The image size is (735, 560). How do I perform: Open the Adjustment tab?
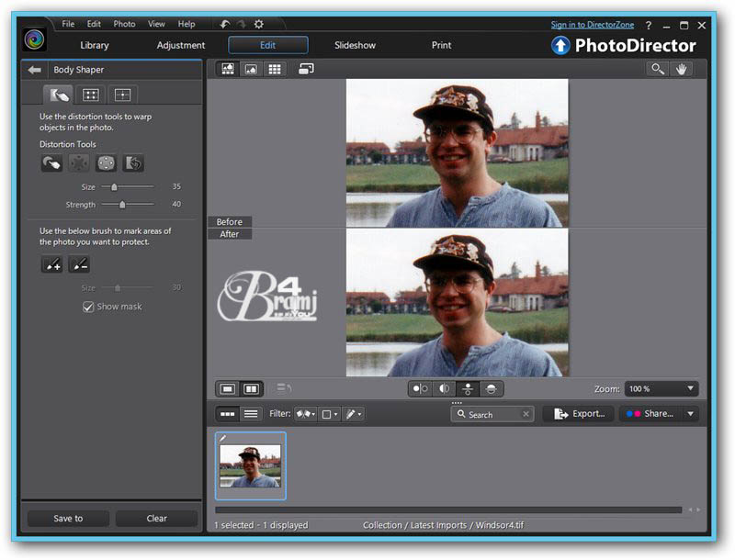tap(181, 45)
